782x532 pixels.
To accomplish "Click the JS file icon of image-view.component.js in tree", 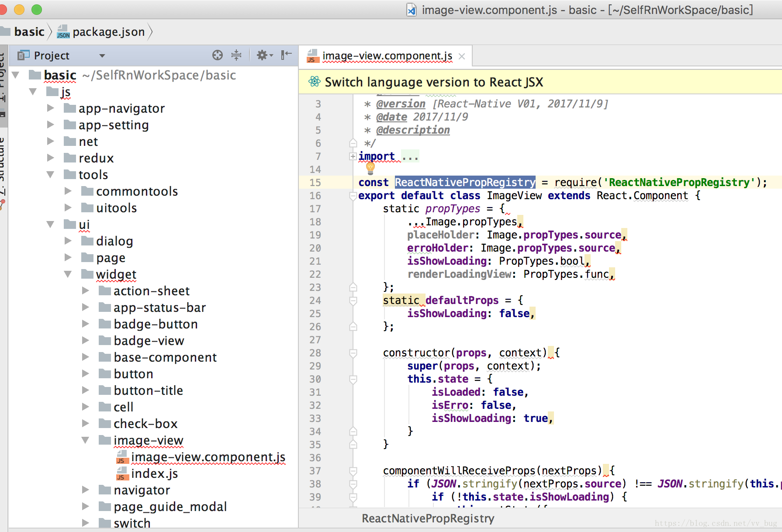I will (x=122, y=457).
